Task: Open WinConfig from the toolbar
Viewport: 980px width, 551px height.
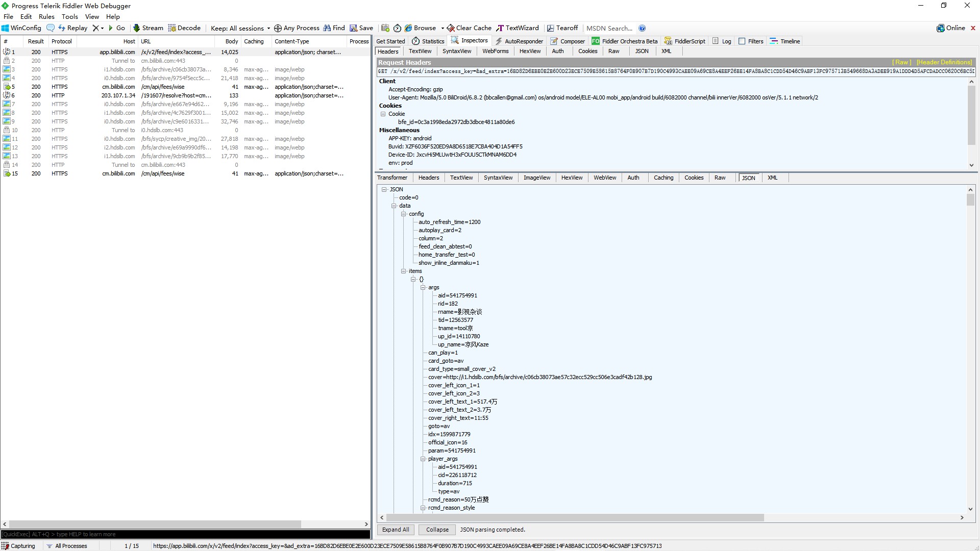Action: 21,28
